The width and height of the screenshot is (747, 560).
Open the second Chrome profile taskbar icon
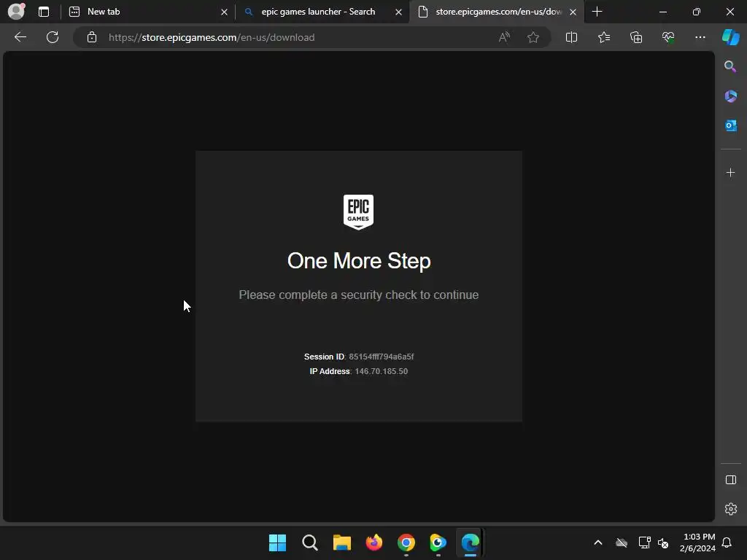point(438,542)
